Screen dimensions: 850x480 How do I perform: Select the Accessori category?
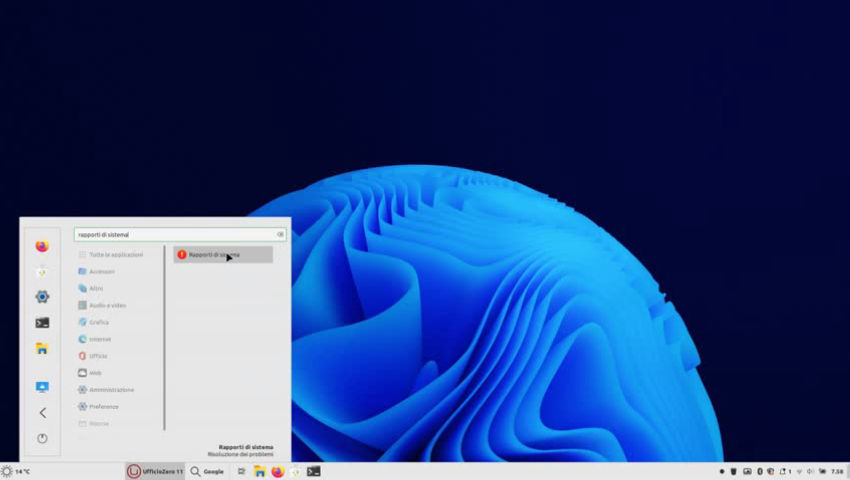point(101,272)
